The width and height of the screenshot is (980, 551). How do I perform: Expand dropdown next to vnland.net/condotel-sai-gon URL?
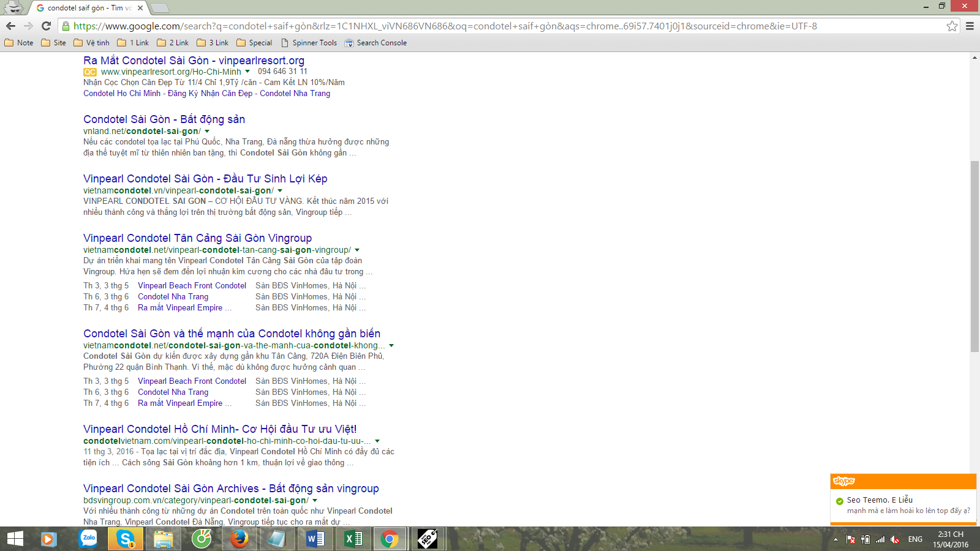click(x=207, y=131)
